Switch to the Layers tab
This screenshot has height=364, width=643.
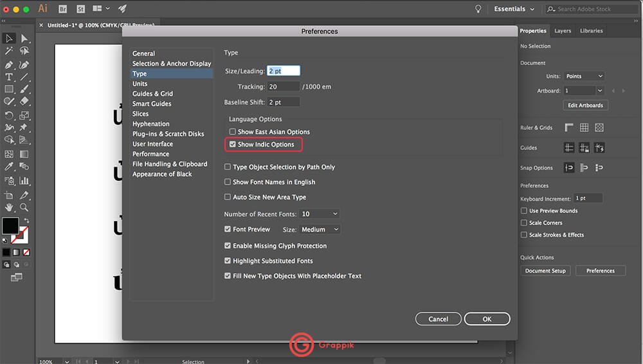pyautogui.click(x=563, y=31)
